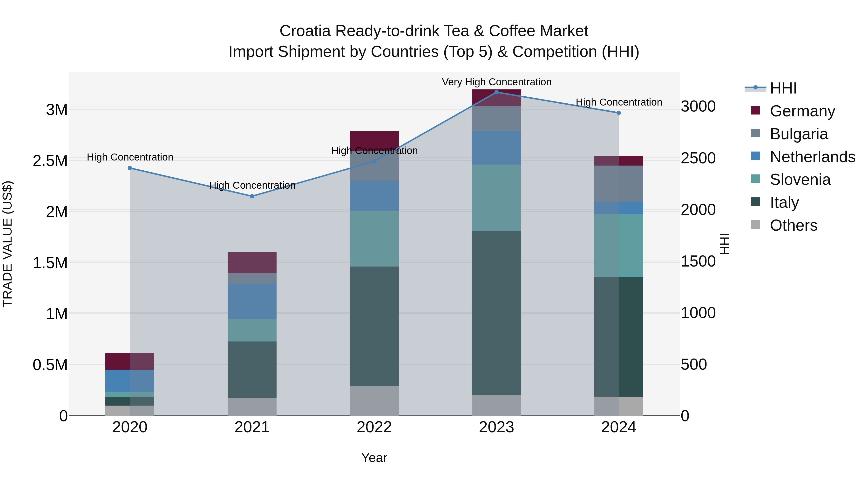This screenshot has height=488, width=868.
Task: Click the HHI line marker for 2023
Action: click(x=496, y=92)
